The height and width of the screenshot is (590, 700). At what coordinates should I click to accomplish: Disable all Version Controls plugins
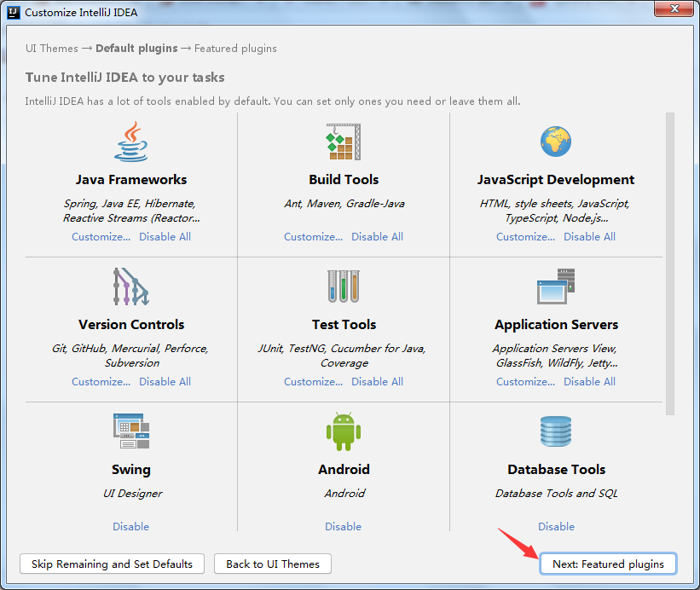click(165, 382)
